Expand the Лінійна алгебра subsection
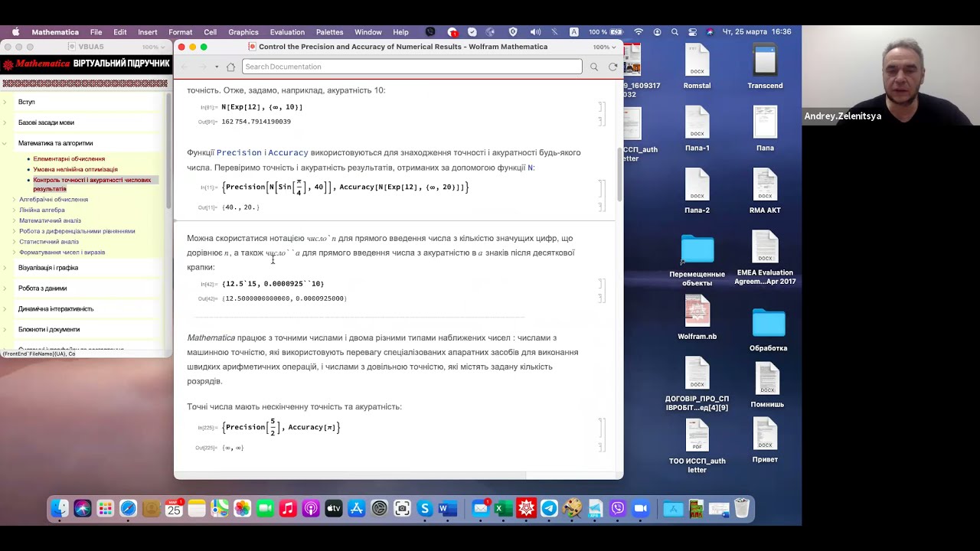This screenshot has height=551, width=980. pyautogui.click(x=14, y=210)
